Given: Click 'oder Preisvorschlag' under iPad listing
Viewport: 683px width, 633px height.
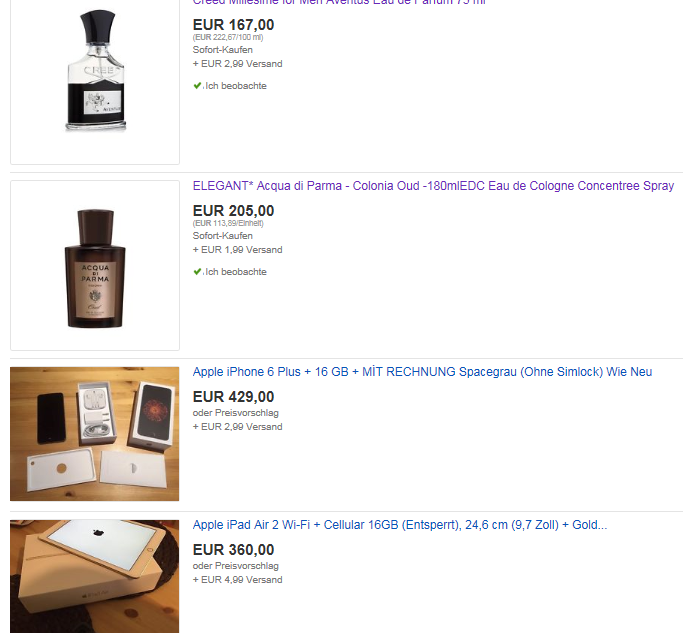Looking at the screenshot, I should (x=236, y=566).
